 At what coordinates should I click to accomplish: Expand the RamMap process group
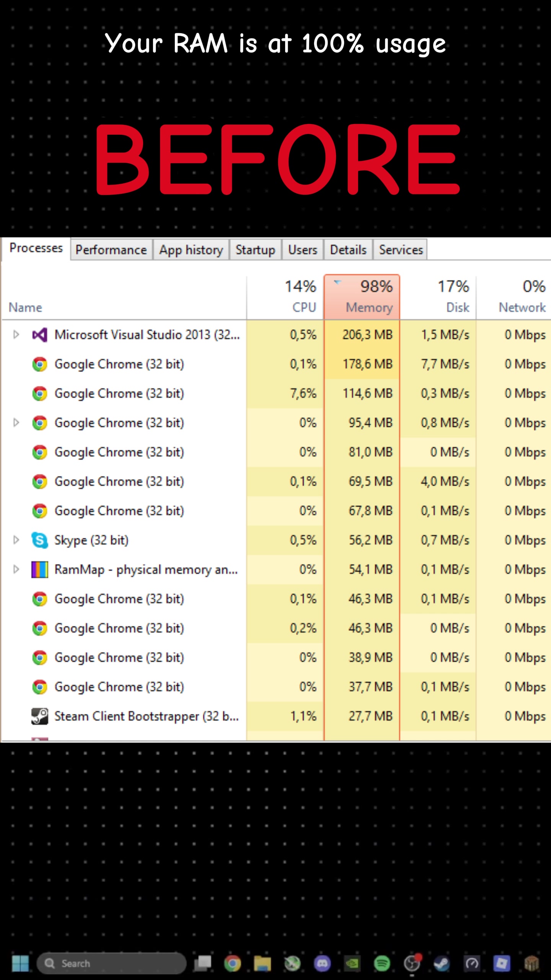tap(16, 569)
